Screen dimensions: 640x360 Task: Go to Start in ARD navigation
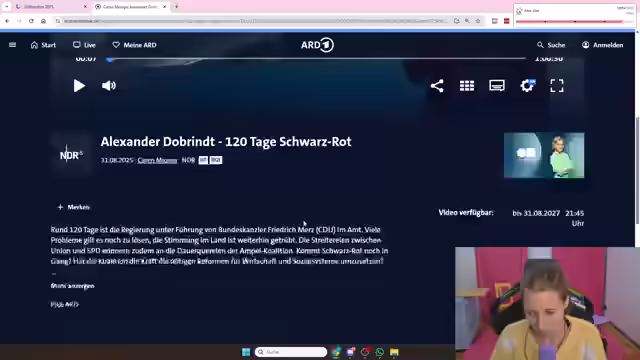tap(43, 45)
